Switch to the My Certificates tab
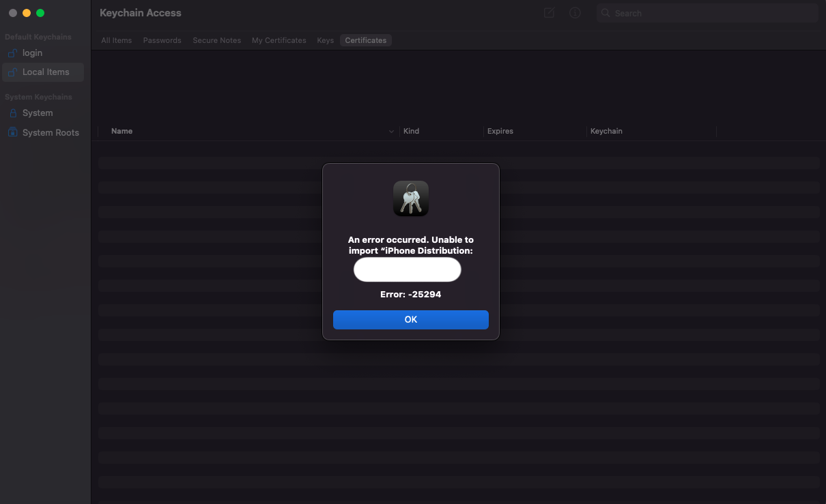Screen dimensions: 826x504 [279, 40]
